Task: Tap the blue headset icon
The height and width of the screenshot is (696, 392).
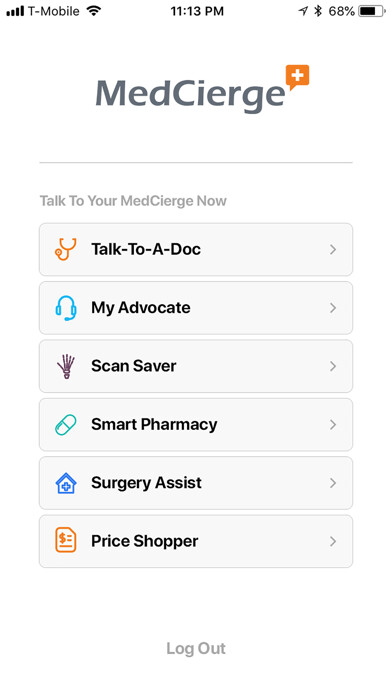Action: click(66, 308)
